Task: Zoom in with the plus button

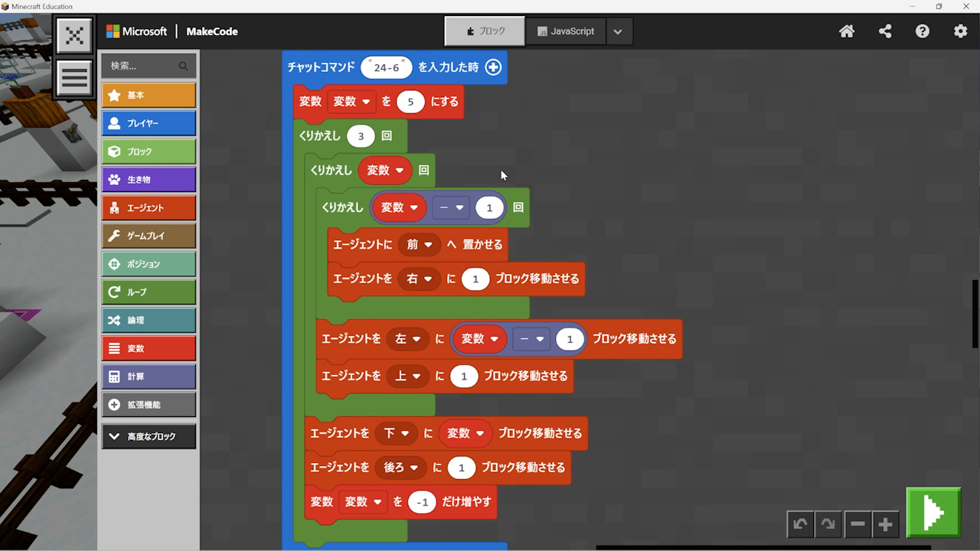Action: click(886, 524)
